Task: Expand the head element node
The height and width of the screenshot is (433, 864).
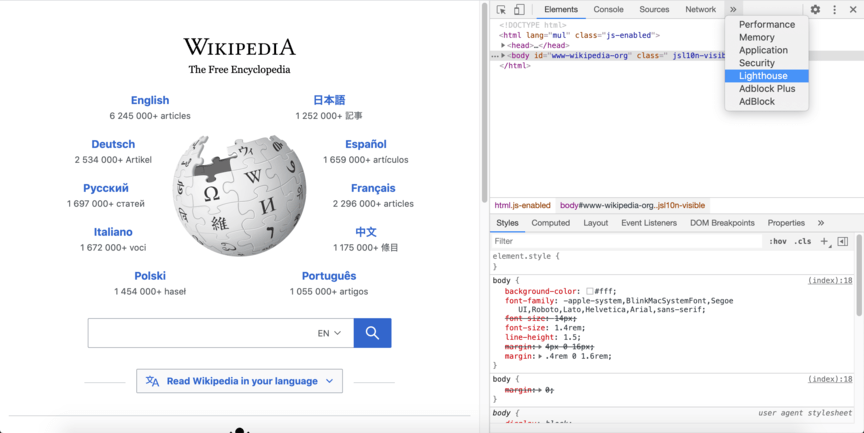Action: [x=503, y=45]
